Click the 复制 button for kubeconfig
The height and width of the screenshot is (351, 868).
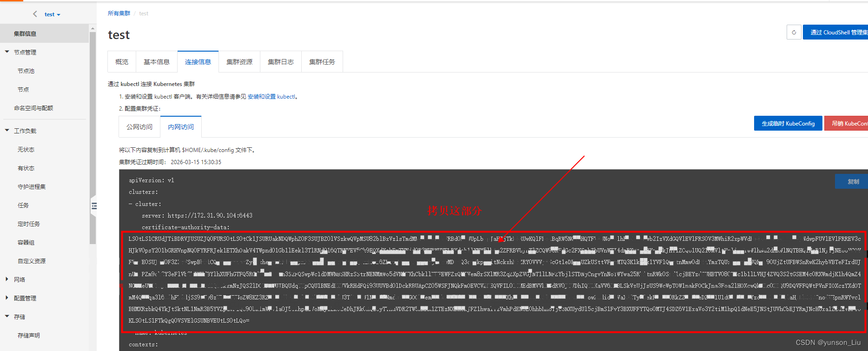(852, 181)
